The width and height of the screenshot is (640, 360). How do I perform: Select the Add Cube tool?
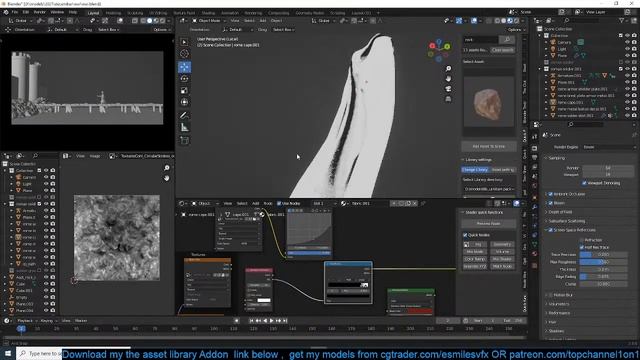184,141
